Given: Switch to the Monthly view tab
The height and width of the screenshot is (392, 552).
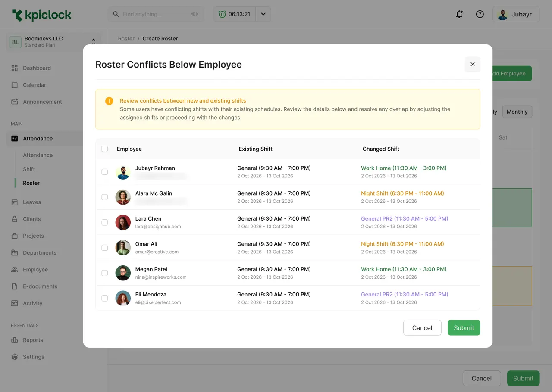Looking at the screenshot, I should pos(517,112).
